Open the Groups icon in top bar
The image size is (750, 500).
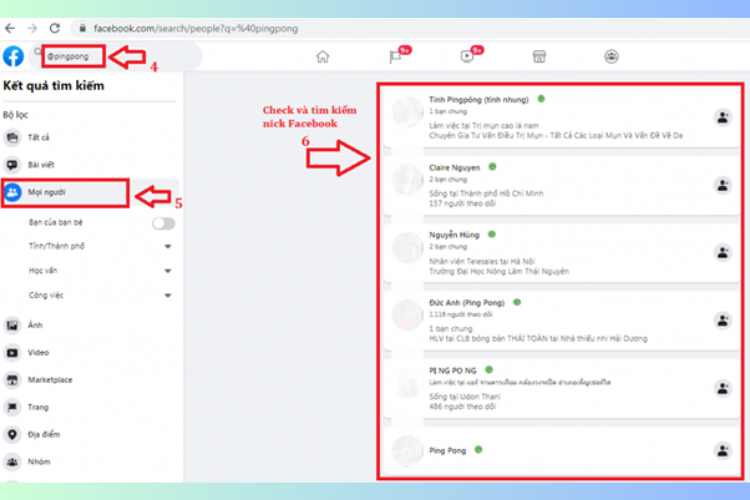[611, 56]
